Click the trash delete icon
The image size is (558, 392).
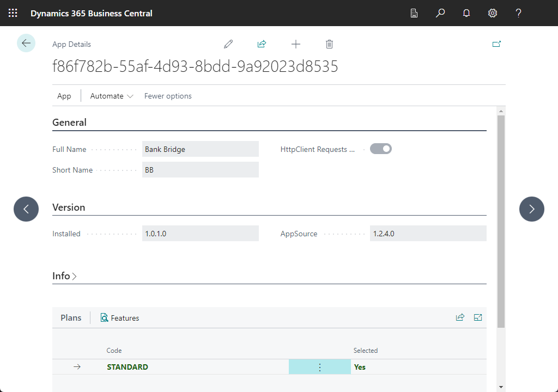click(x=329, y=44)
